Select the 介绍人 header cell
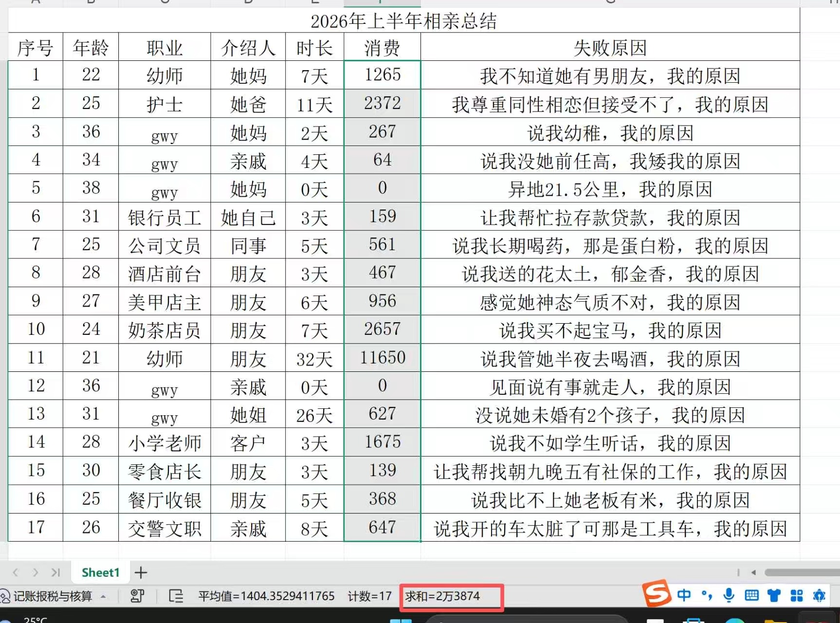Viewport: 840px width, 623px height. (248, 47)
